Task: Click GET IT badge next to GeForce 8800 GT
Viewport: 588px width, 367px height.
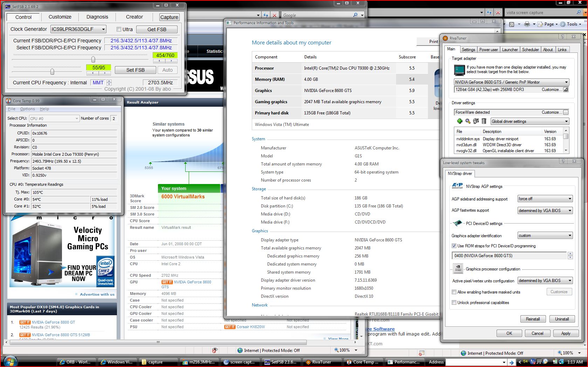Action: pyautogui.click(x=25, y=322)
